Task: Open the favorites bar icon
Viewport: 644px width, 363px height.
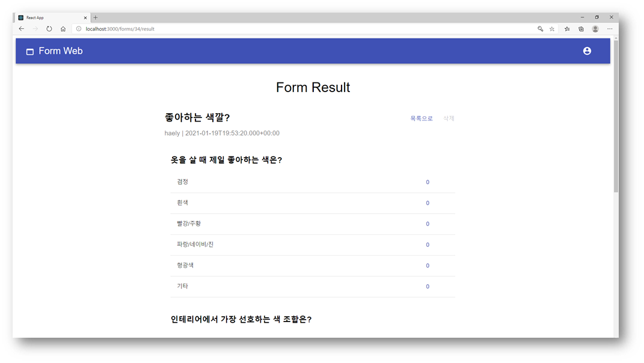Action: [x=566, y=28]
